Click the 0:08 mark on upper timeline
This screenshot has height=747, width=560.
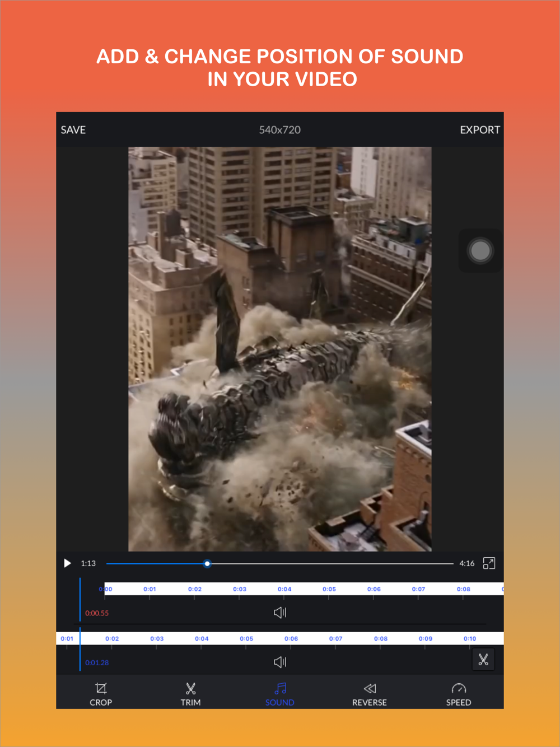(463, 589)
